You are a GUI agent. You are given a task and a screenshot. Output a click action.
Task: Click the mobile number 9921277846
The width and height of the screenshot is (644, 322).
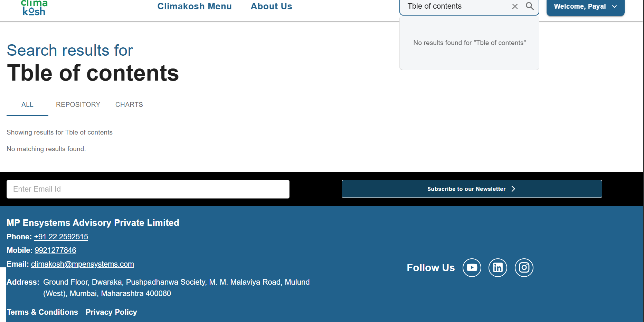55,250
